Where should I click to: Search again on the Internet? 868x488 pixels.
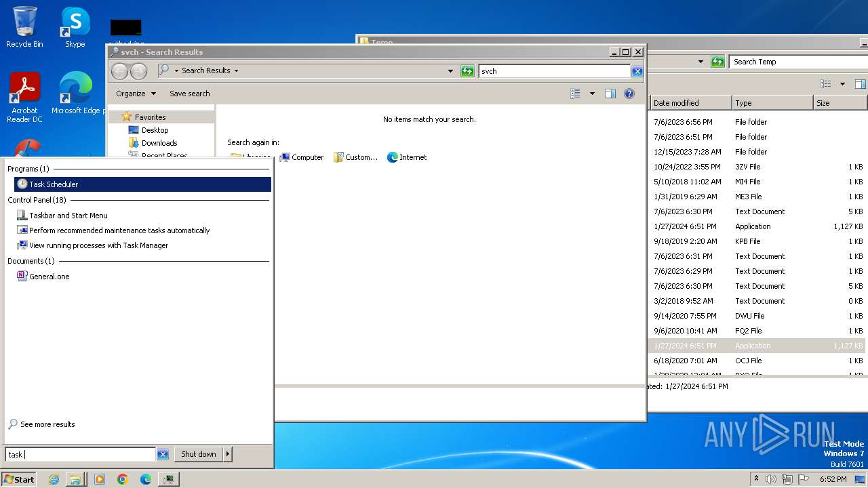tap(406, 157)
